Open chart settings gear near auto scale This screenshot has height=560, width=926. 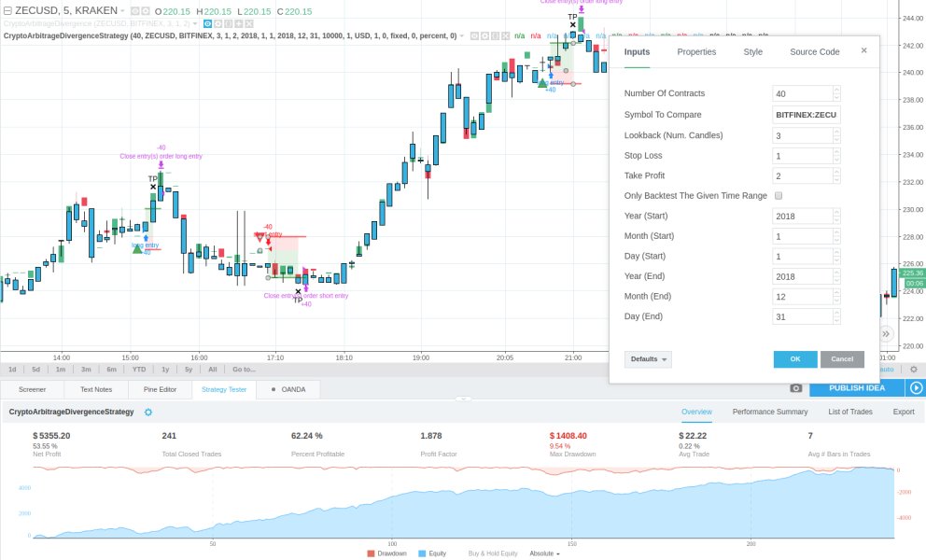(x=914, y=370)
